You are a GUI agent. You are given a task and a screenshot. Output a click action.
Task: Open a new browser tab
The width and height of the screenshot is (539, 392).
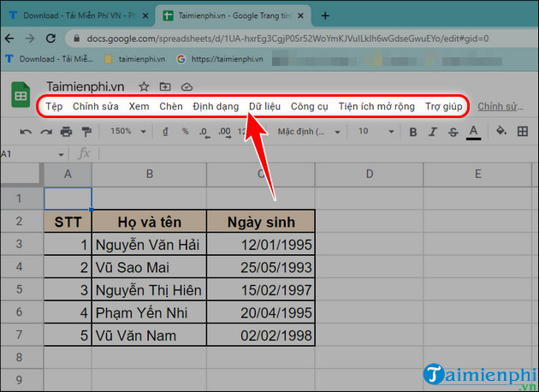pyautogui.click(x=325, y=15)
